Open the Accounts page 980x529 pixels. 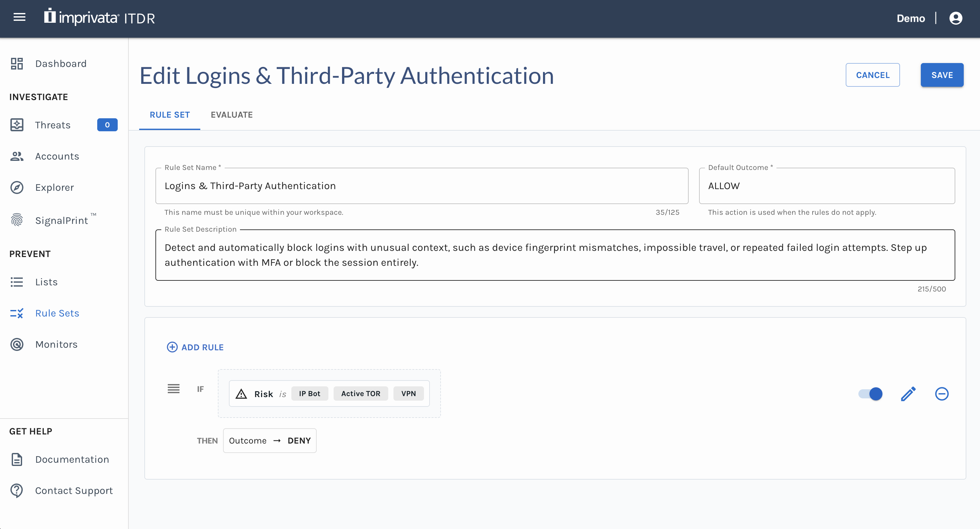[x=57, y=156]
